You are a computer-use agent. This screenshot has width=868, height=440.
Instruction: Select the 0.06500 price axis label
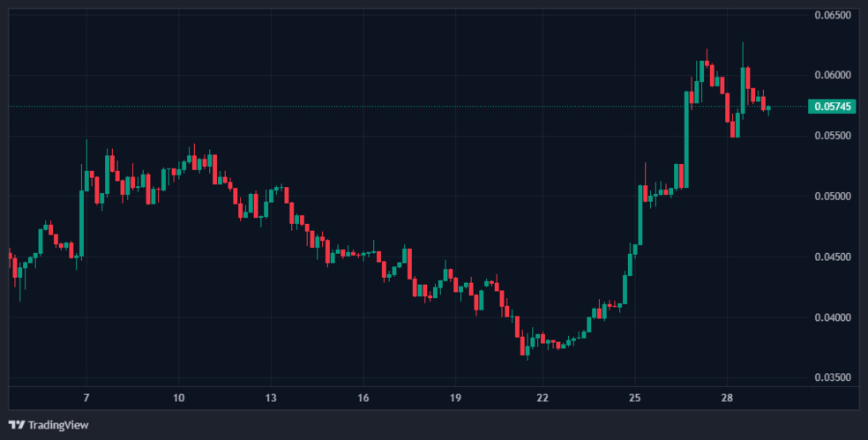[x=832, y=15]
